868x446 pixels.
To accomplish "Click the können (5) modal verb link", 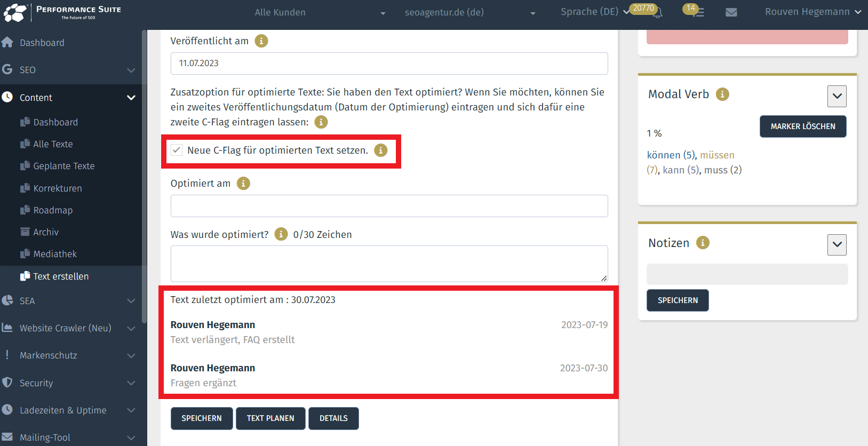I will 671,155.
